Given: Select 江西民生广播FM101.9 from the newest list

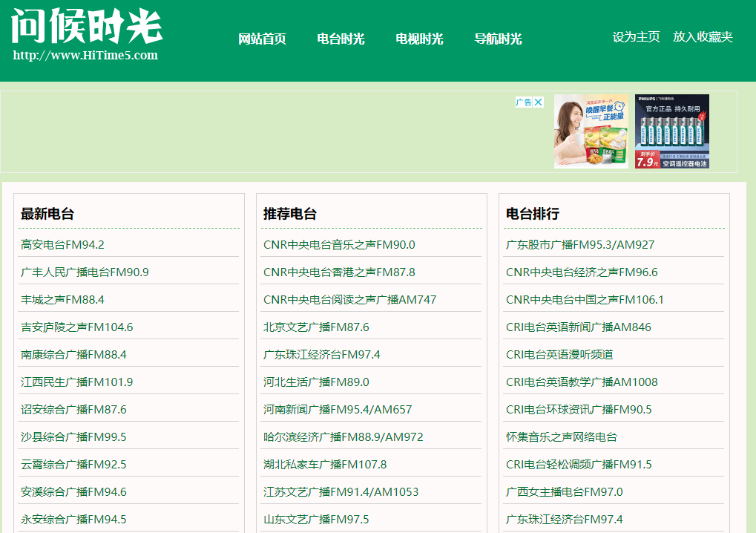Looking at the screenshot, I should [77, 382].
